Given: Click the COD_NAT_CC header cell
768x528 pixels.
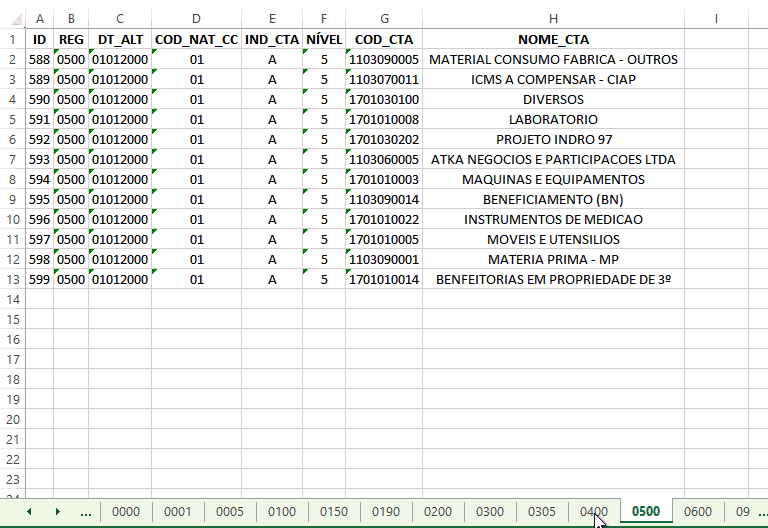Looking at the screenshot, I should [x=196, y=39].
